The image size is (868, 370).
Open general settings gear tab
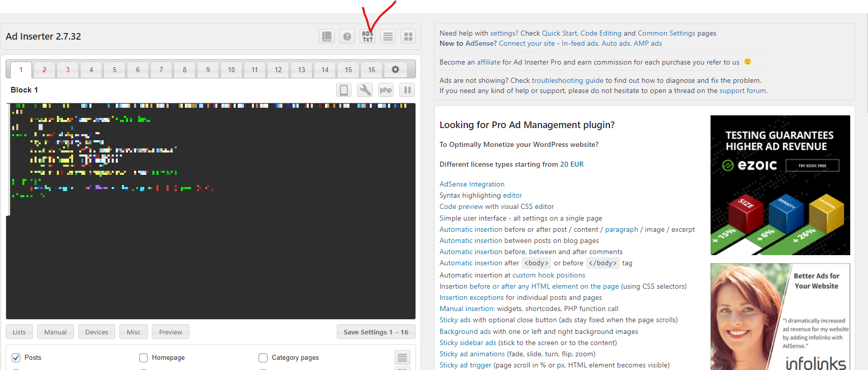(x=395, y=70)
